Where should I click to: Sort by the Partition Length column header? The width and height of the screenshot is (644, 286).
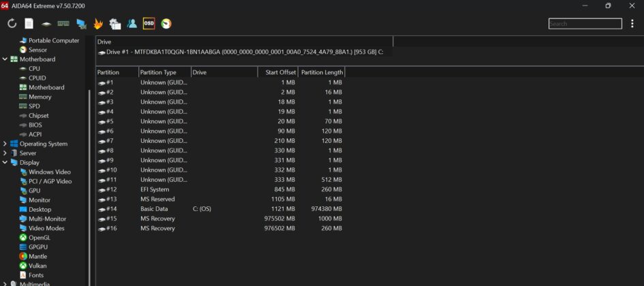tap(321, 72)
